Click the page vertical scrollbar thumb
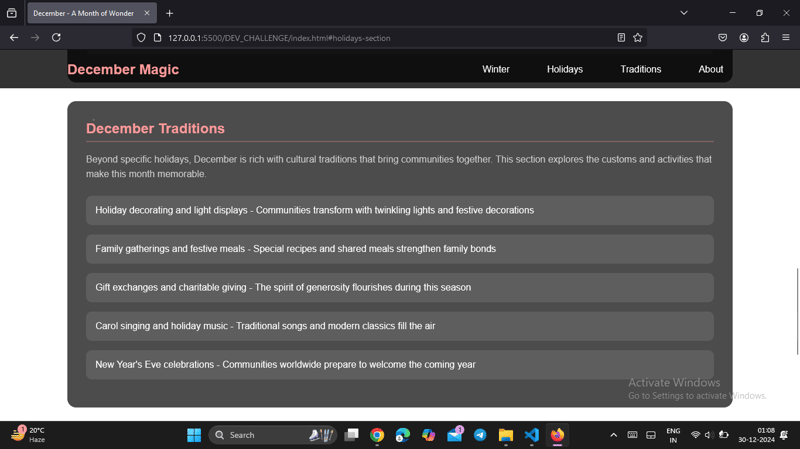800x449 pixels. coord(797,311)
